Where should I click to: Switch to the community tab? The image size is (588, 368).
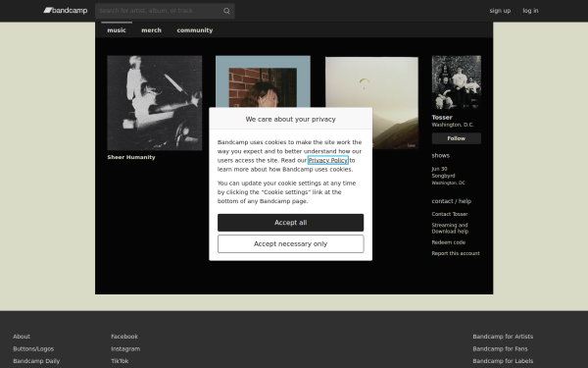pos(195,30)
